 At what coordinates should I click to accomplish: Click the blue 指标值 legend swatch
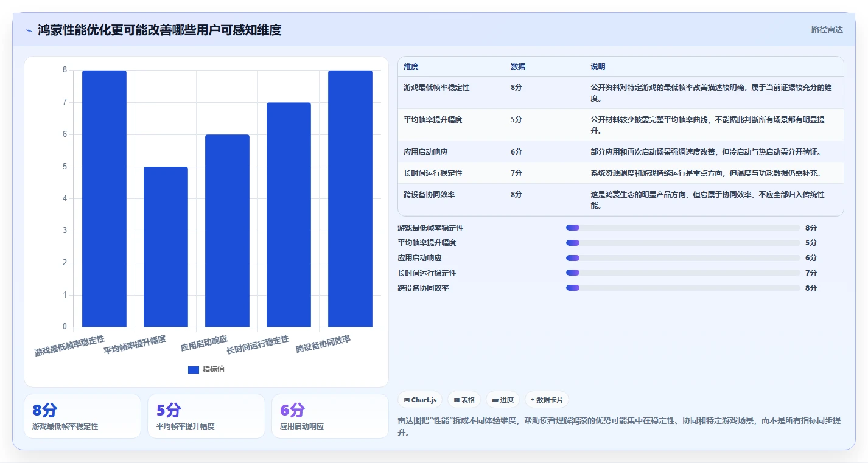(194, 369)
